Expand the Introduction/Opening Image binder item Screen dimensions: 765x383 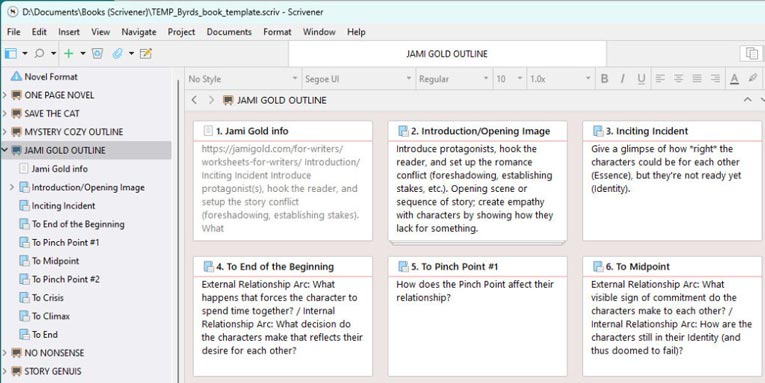pos(12,187)
